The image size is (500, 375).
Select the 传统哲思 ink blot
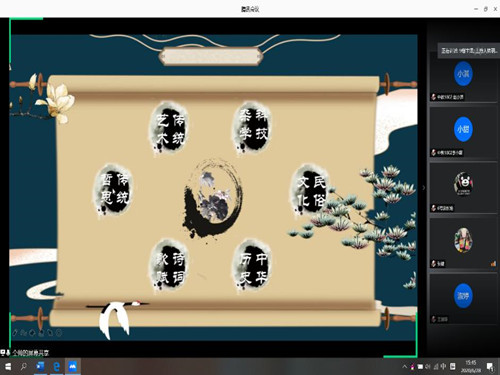[x=113, y=188]
